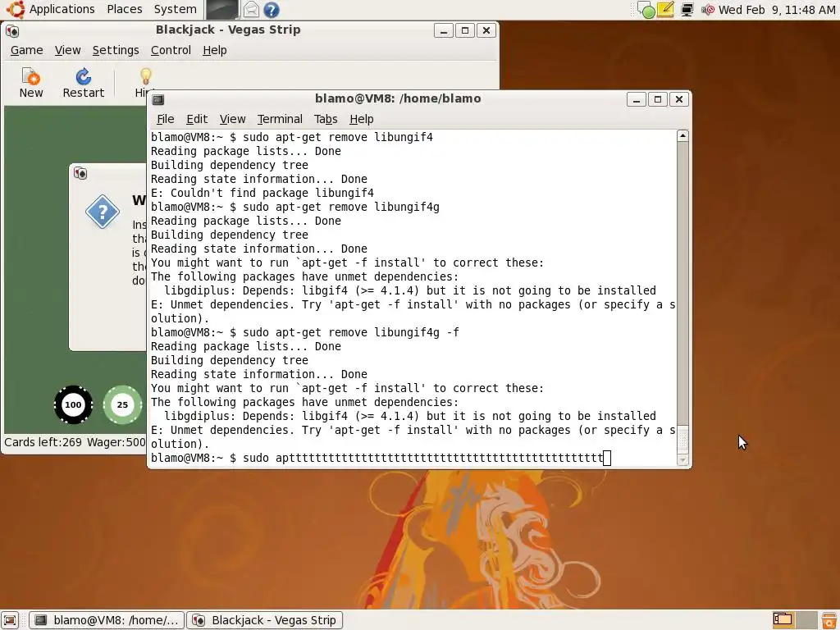Open the System menu in top panel

pos(176,9)
